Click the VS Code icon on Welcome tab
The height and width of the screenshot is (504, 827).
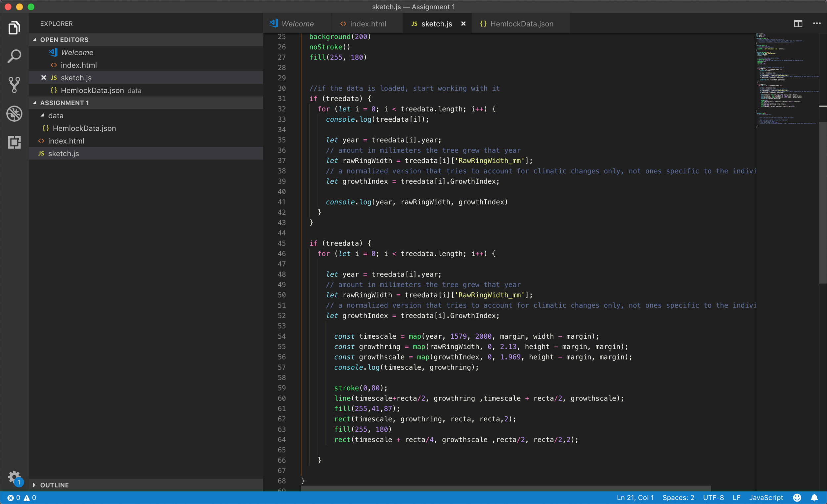(x=274, y=23)
